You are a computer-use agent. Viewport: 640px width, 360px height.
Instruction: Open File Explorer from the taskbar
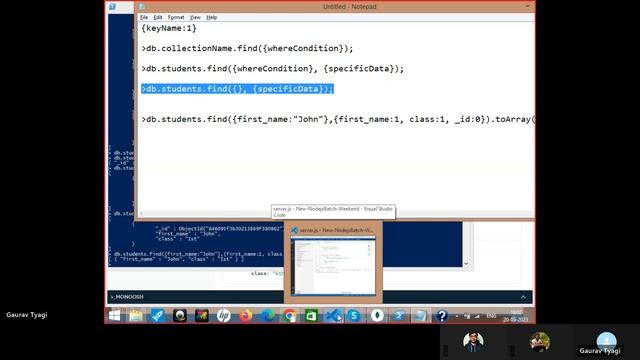(136, 316)
